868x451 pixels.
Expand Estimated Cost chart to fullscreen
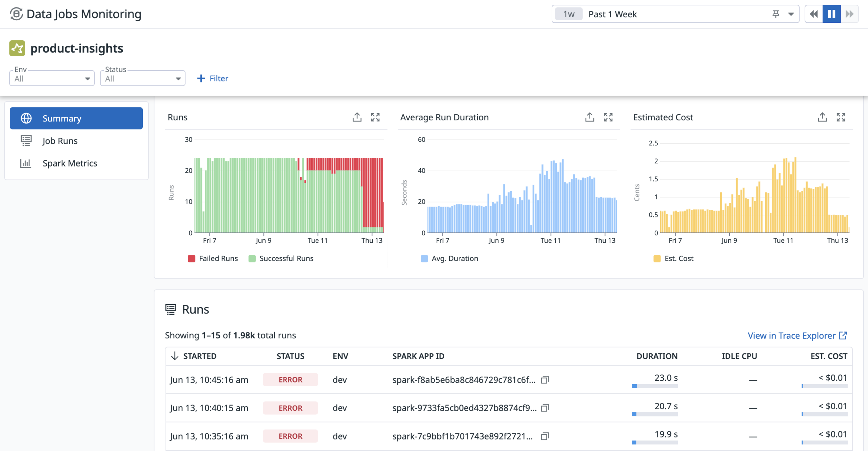841,117
